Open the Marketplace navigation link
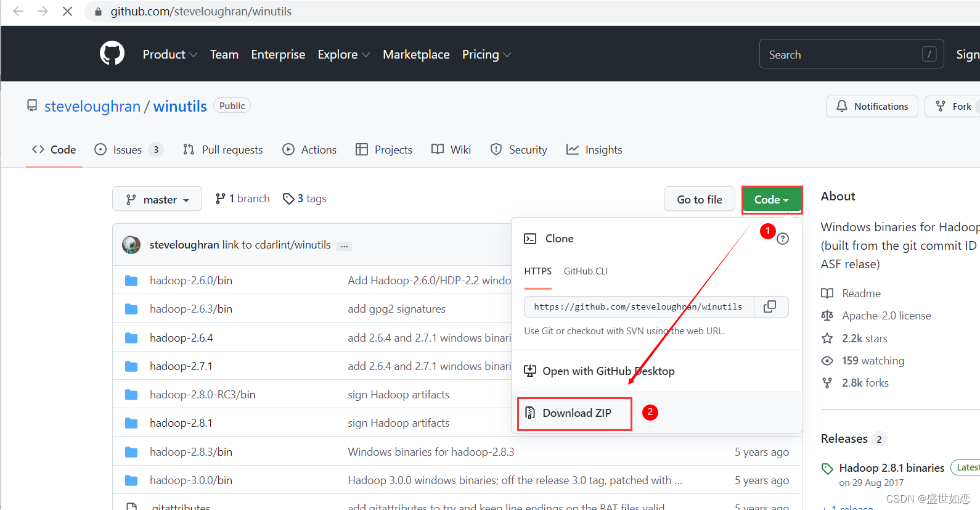 click(416, 54)
